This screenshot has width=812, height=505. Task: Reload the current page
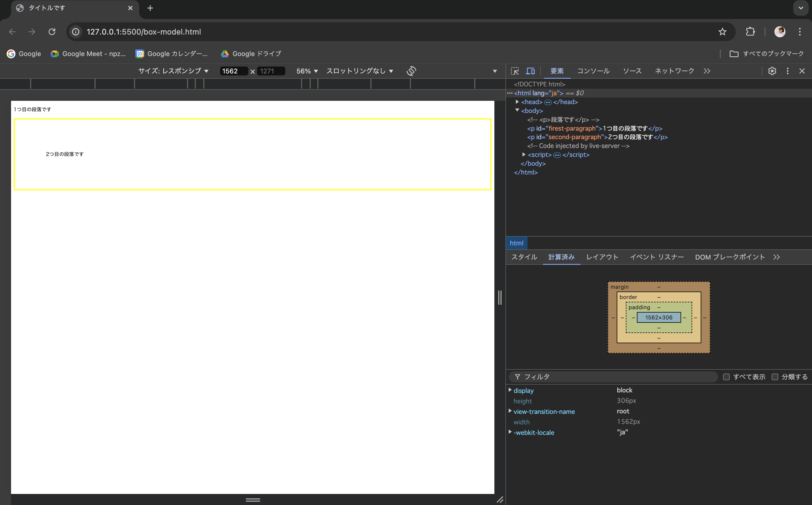click(x=52, y=31)
